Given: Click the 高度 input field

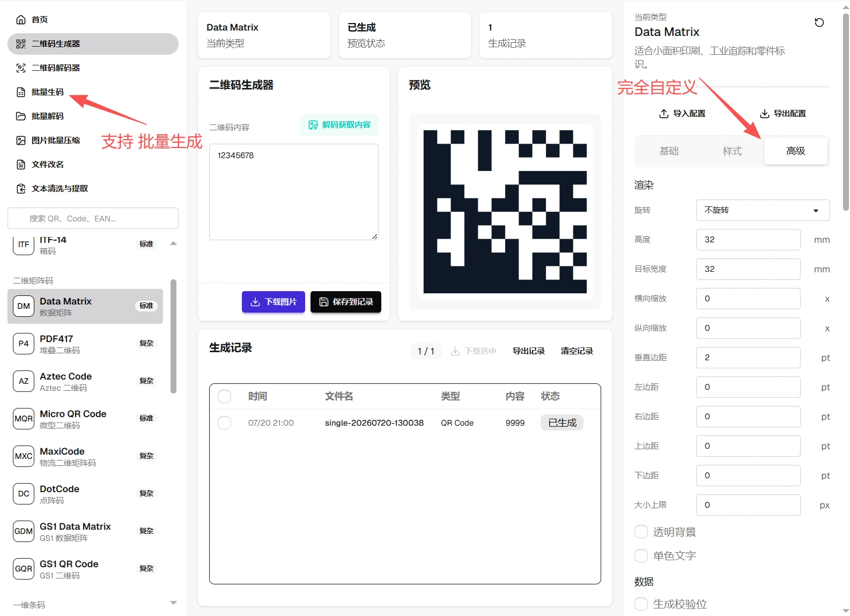Looking at the screenshot, I should coord(748,240).
